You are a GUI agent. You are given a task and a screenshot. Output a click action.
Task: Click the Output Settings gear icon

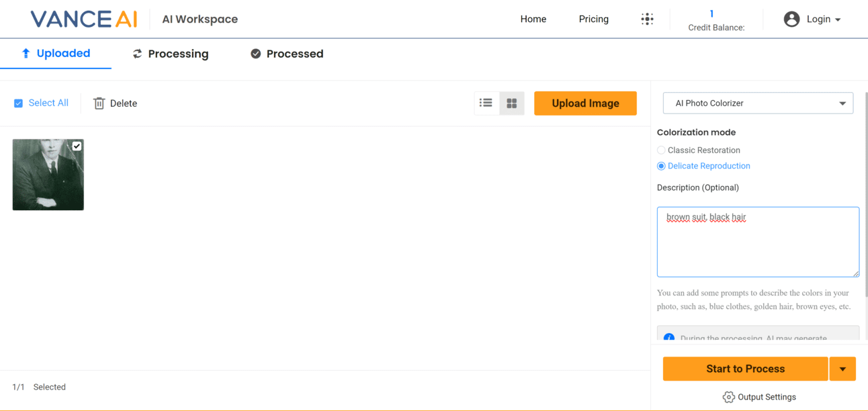pyautogui.click(x=728, y=397)
